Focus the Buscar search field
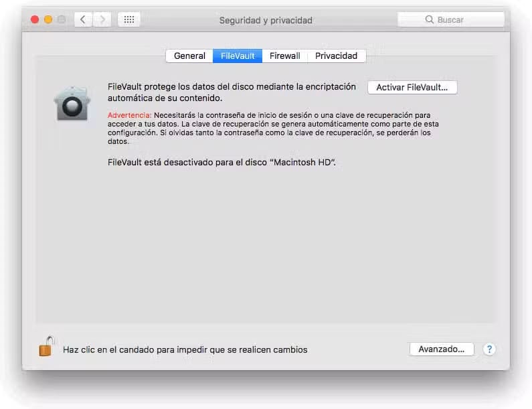The image size is (532, 409). coord(450,19)
